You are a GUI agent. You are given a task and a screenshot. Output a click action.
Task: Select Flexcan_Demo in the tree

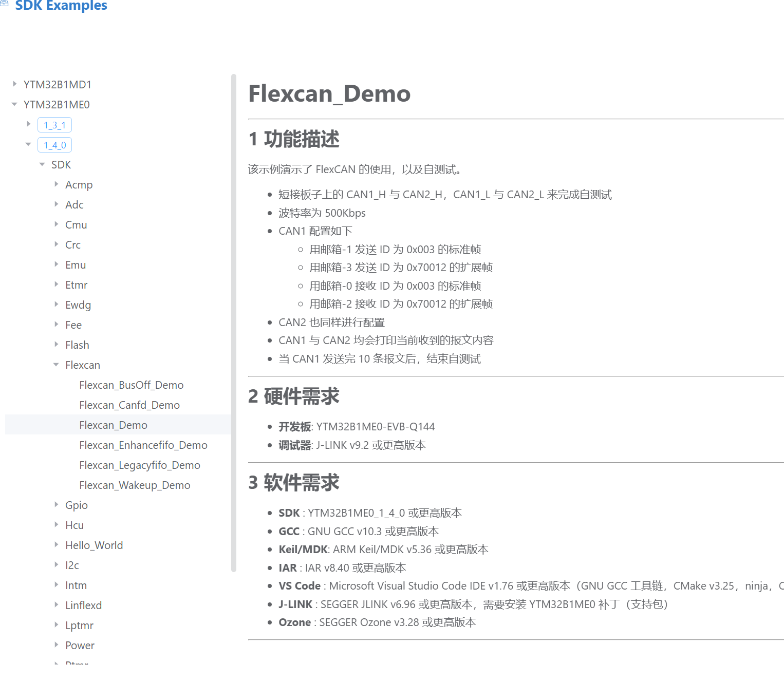[113, 425]
